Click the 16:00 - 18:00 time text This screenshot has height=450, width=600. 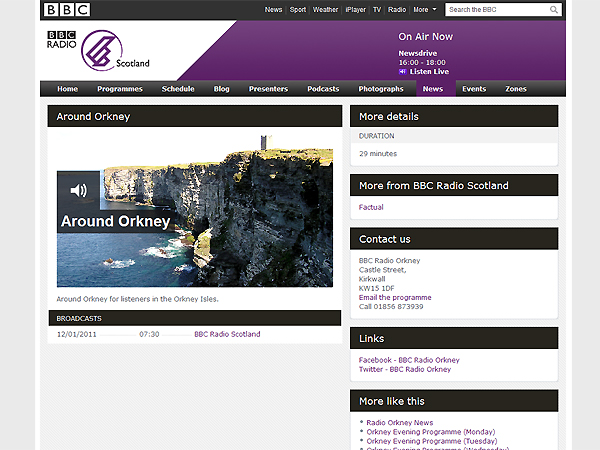[422, 62]
